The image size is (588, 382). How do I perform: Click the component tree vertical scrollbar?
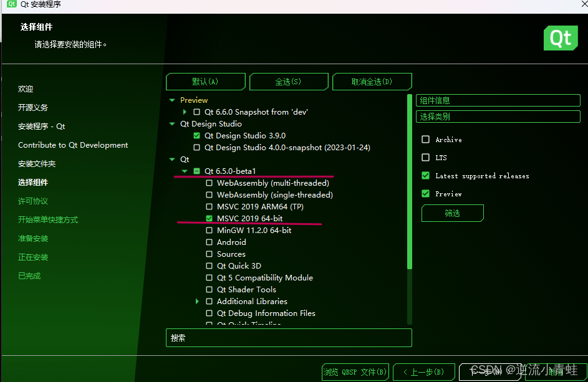click(x=410, y=182)
